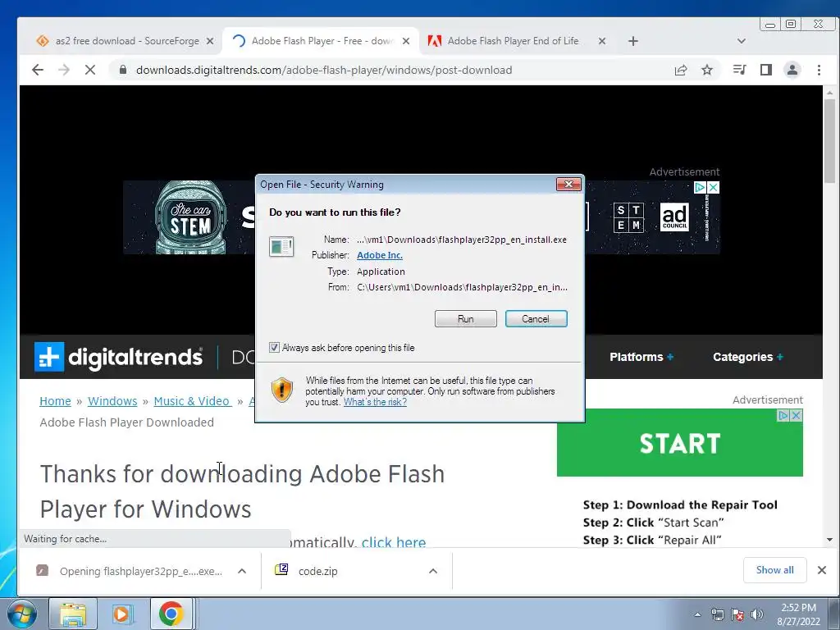The height and width of the screenshot is (630, 840).
Task: Open the taskbar clock showing 2:52 PM
Action: tap(798, 614)
